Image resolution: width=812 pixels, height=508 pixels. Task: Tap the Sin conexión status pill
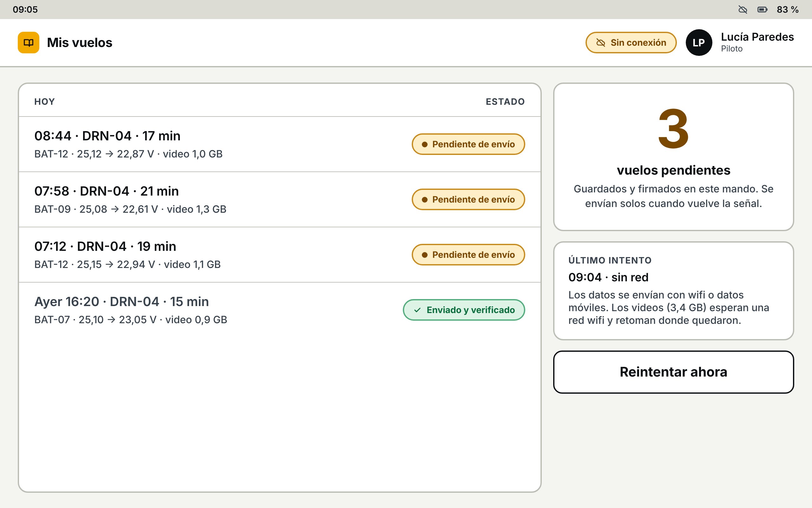631,43
